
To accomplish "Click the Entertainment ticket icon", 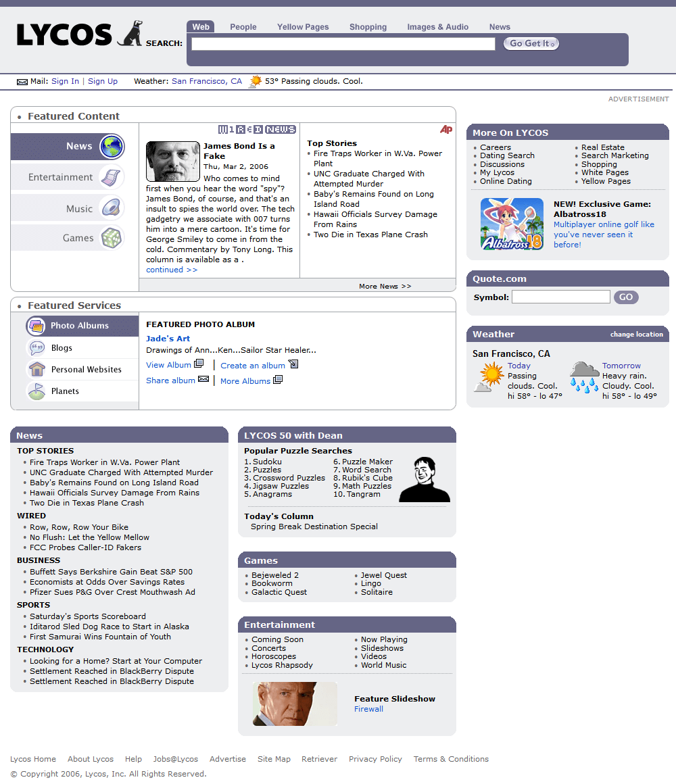I will click(112, 177).
